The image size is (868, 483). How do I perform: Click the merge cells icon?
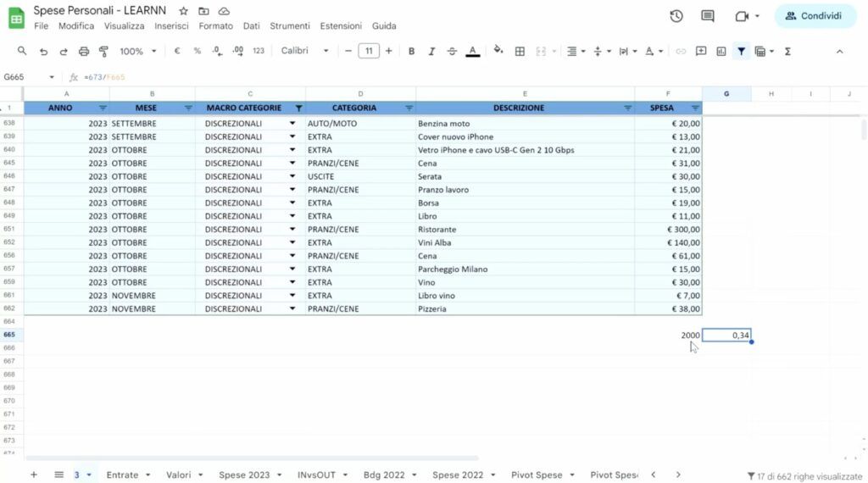click(541, 52)
